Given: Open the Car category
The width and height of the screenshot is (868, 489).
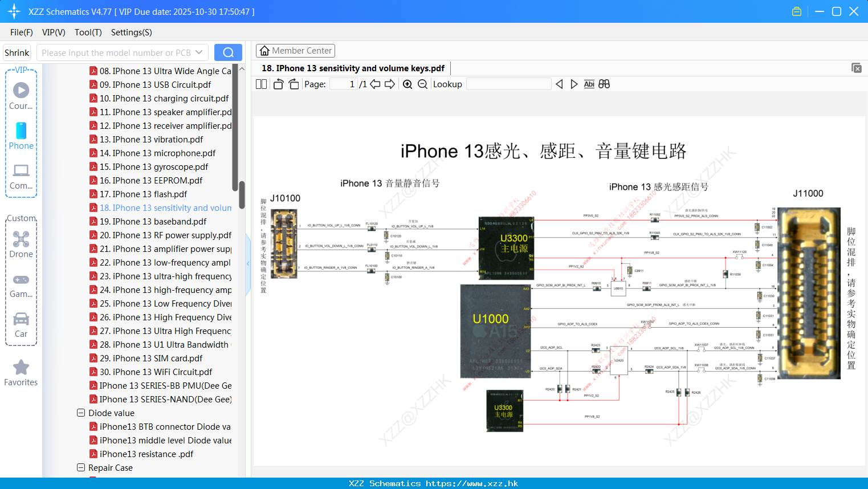Looking at the screenshot, I should pos(21,325).
